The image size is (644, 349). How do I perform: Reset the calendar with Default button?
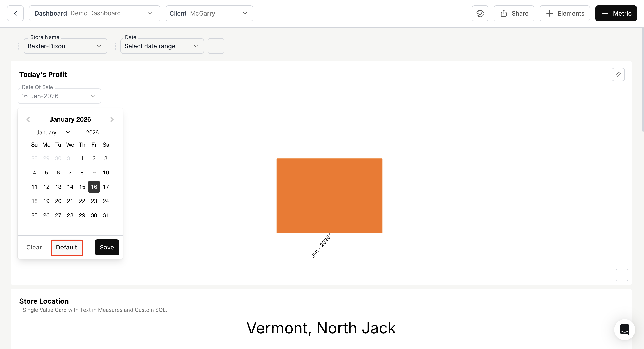coord(67,247)
